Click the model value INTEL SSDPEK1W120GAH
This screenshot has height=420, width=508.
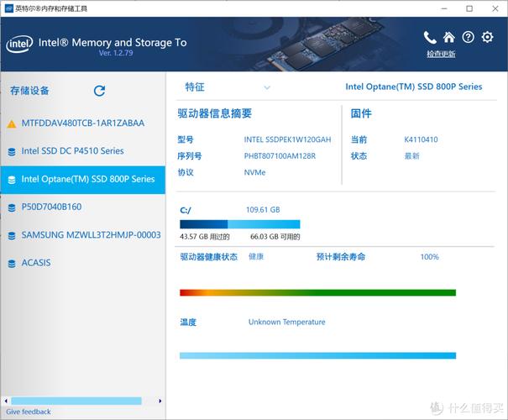coord(288,139)
